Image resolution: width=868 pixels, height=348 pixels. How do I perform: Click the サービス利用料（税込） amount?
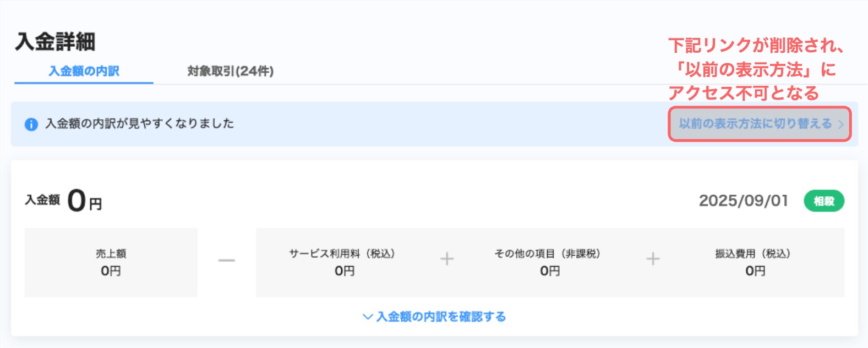[x=345, y=270]
